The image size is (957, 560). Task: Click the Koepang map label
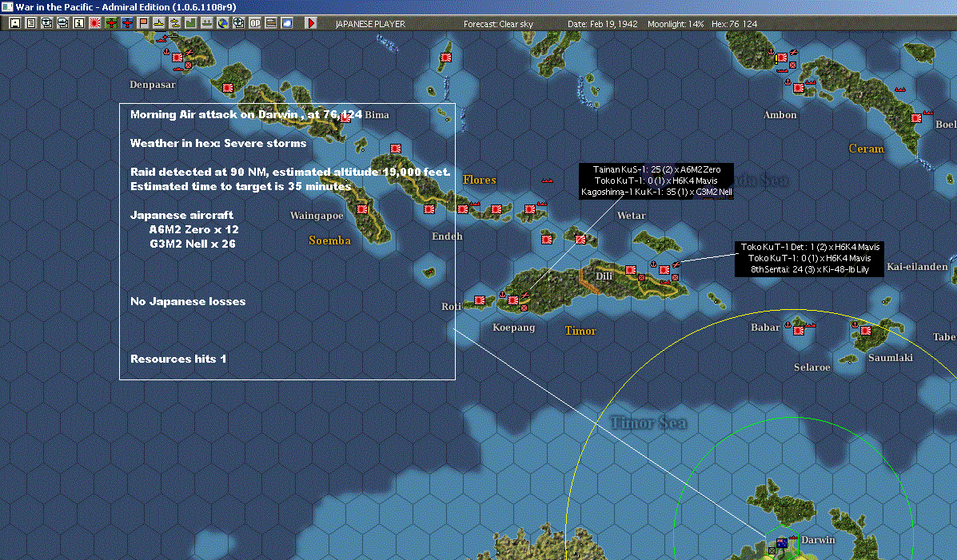[x=513, y=328]
